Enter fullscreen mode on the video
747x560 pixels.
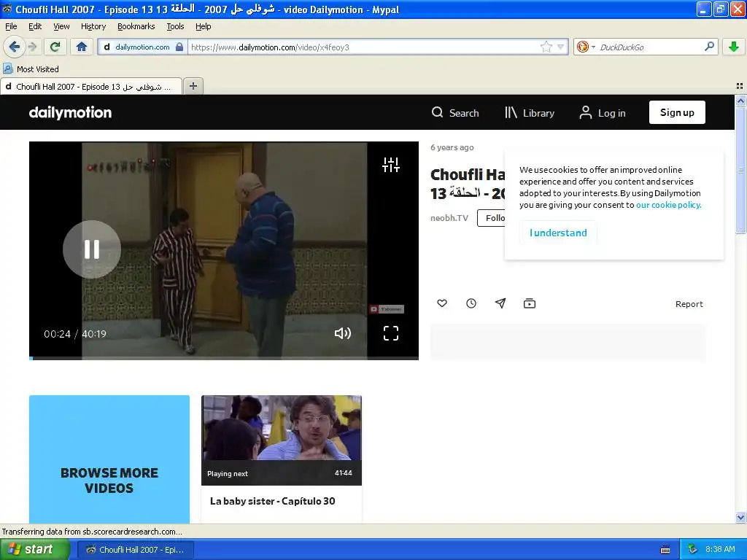391,333
